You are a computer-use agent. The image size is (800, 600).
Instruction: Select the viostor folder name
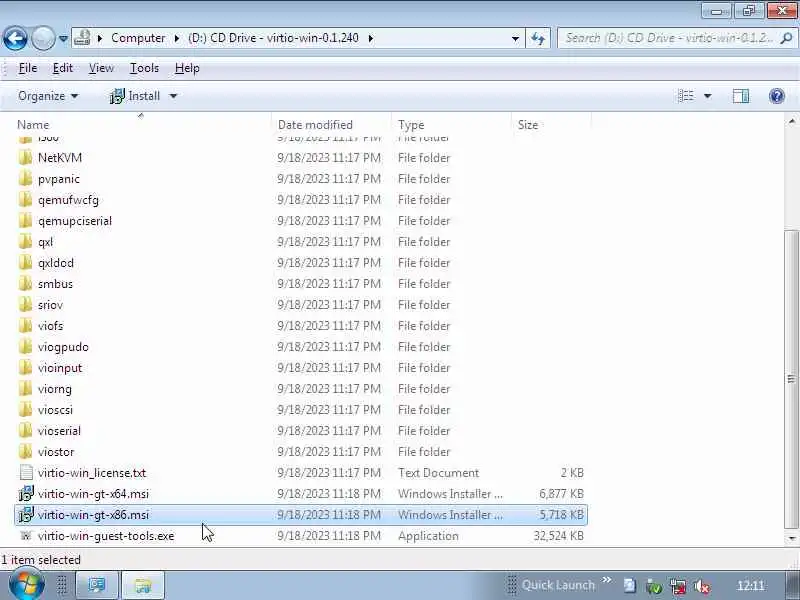click(56, 452)
